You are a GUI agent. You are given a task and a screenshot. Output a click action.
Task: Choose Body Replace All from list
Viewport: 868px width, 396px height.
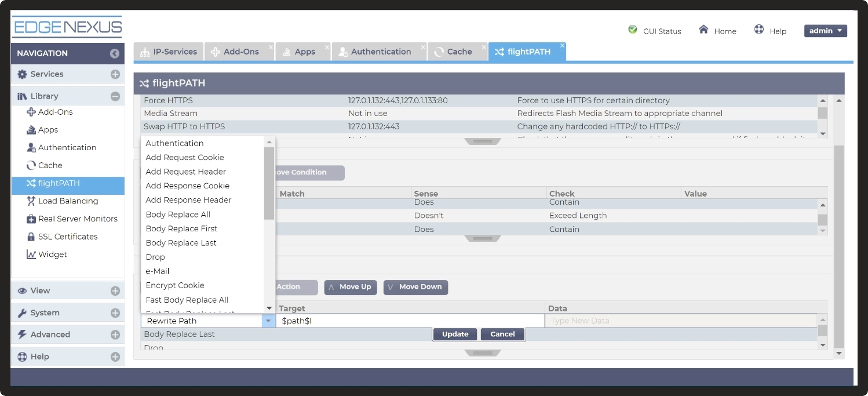(202, 215)
